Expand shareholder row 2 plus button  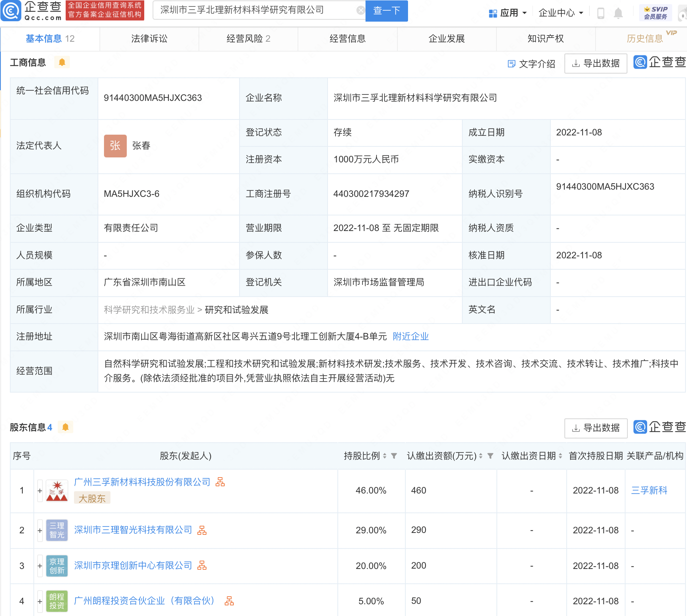click(x=40, y=530)
